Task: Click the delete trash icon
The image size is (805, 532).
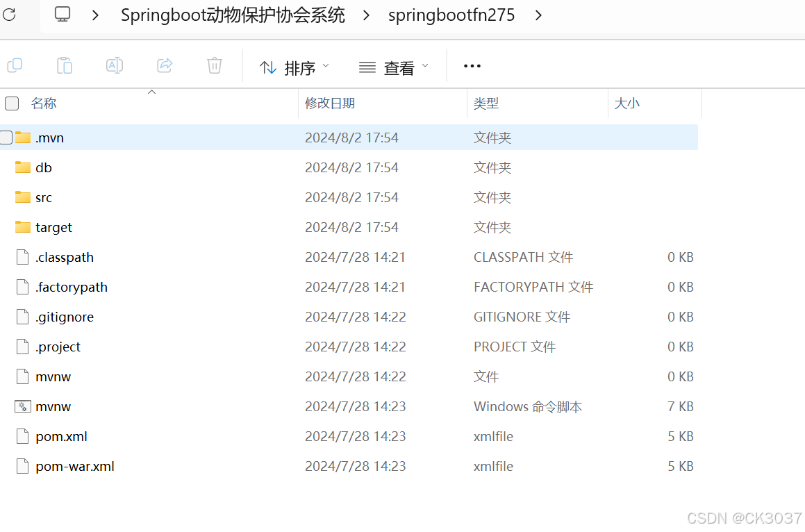Action: pos(215,66)
